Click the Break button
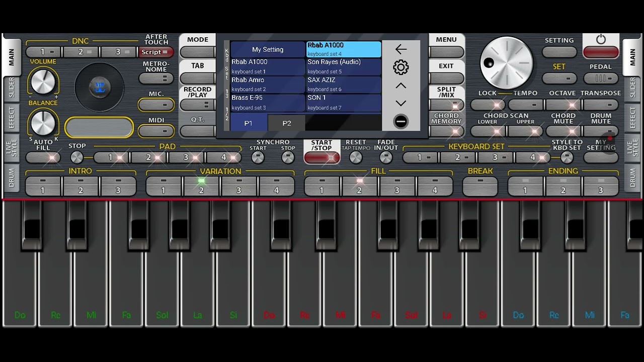Viewport: 644px width, 362px height. 480,186
